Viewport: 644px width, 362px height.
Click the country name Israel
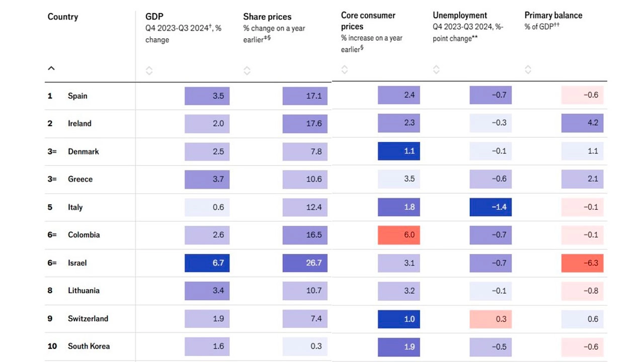point(78,262)
